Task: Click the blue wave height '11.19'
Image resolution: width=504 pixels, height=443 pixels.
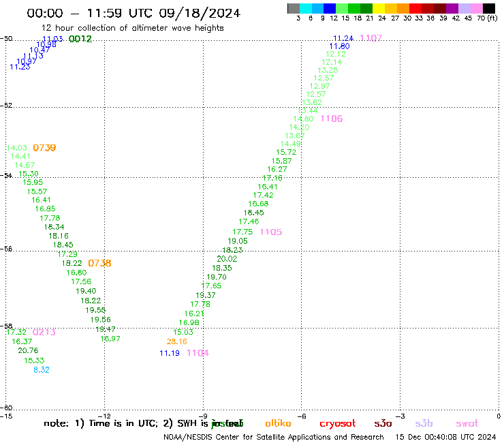Action: (x=170, y=353)
